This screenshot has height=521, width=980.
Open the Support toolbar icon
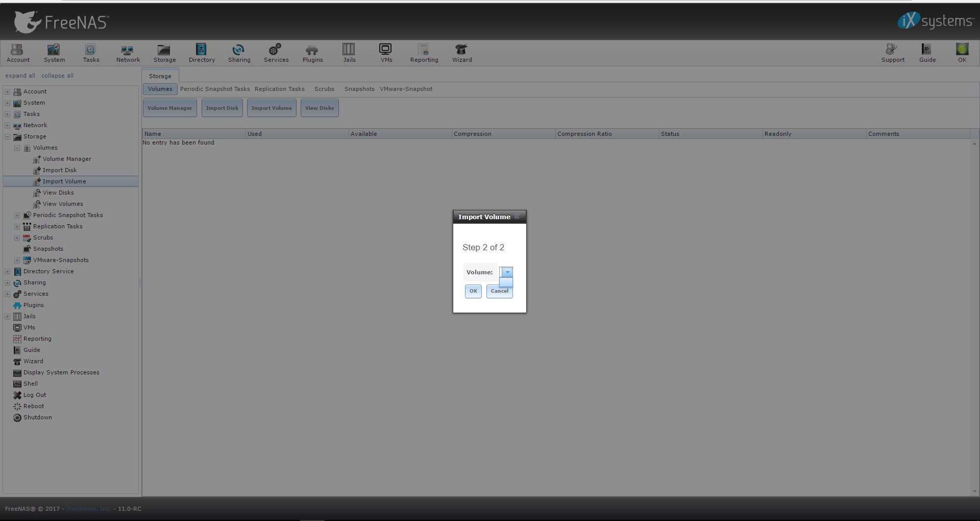(x=892, y=53)
